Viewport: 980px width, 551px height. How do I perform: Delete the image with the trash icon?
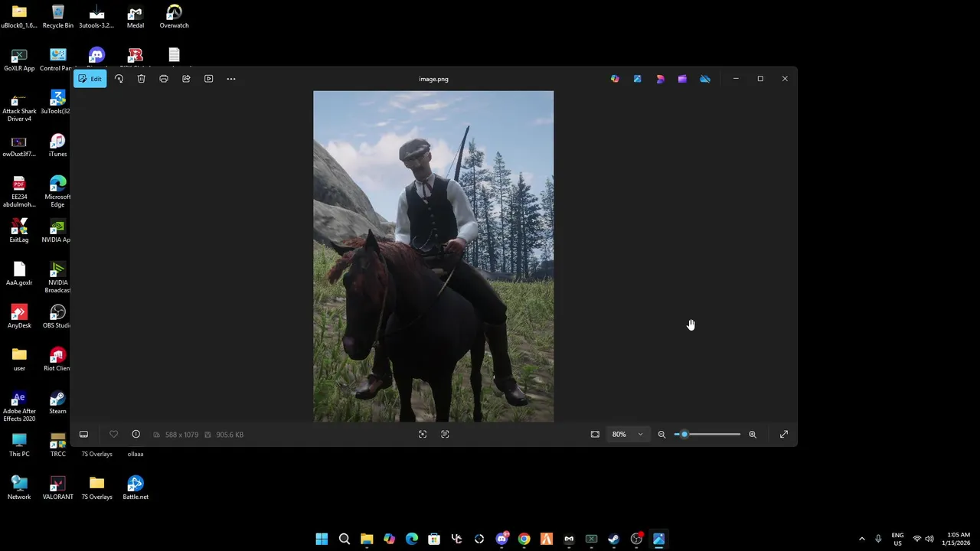[x=141, y=79]
